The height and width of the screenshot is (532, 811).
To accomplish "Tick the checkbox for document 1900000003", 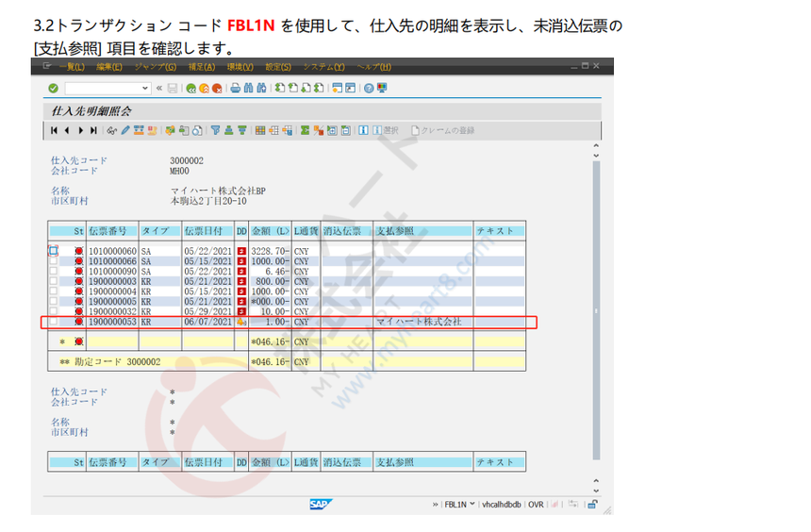I will pyautogui.click(x=53, y=281).
